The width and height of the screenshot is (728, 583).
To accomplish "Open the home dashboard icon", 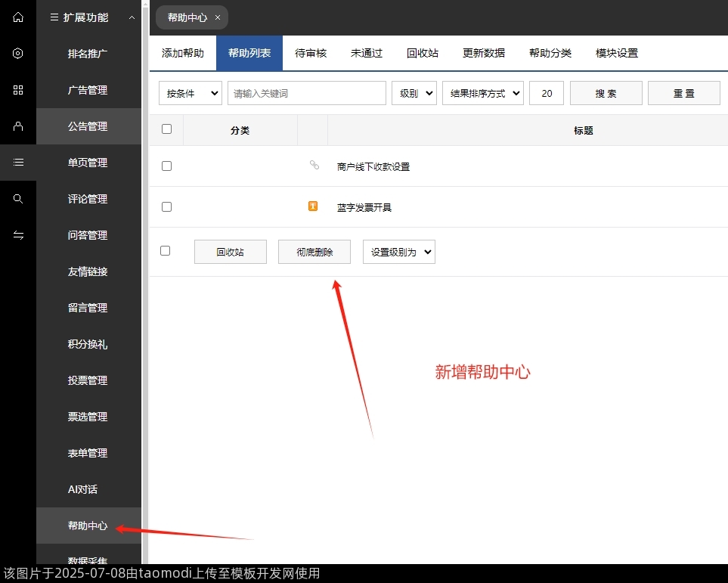I will pos(17,17).
